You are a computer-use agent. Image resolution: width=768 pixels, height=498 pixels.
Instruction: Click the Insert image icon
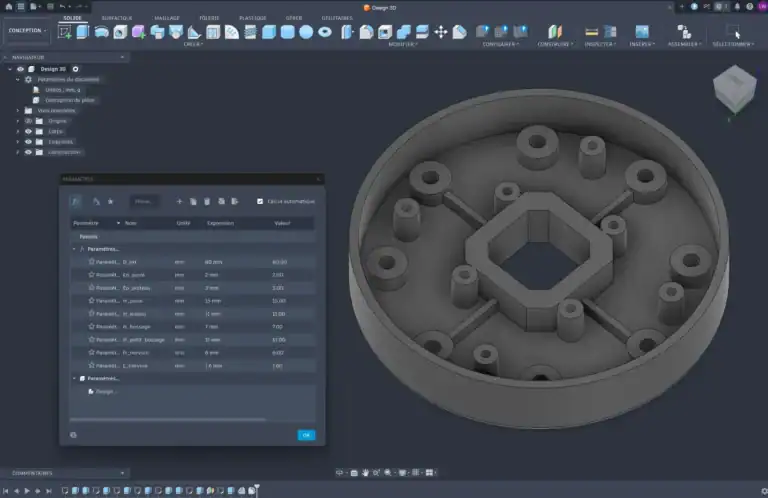642,32
